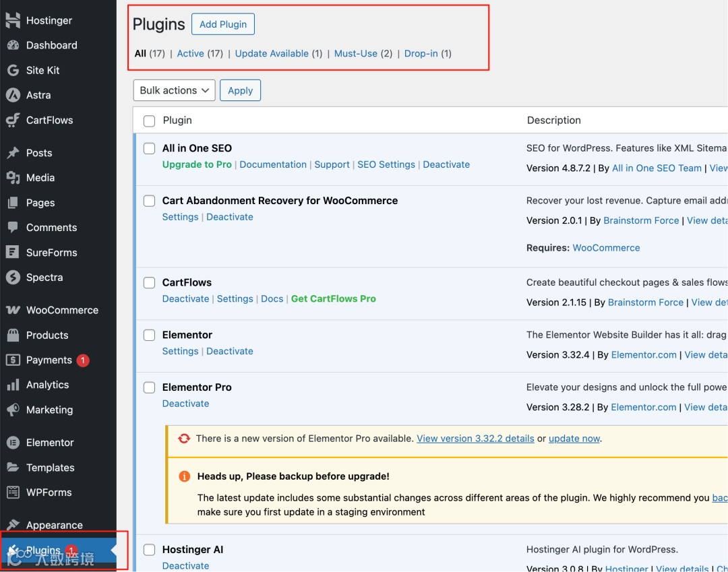Tick the Hostinger AI checkbox
The width and height of the screenshot is (728, 572).
pyautogui.click(x=149, y=550)
